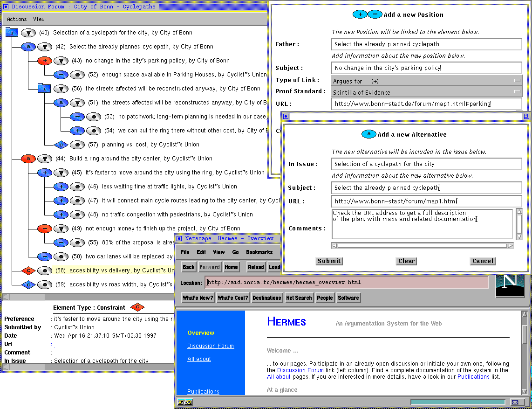Screen dimensions: 532x409
Task: Collapse row 49 with its triangle button
Action: click(x=61, y=229)
